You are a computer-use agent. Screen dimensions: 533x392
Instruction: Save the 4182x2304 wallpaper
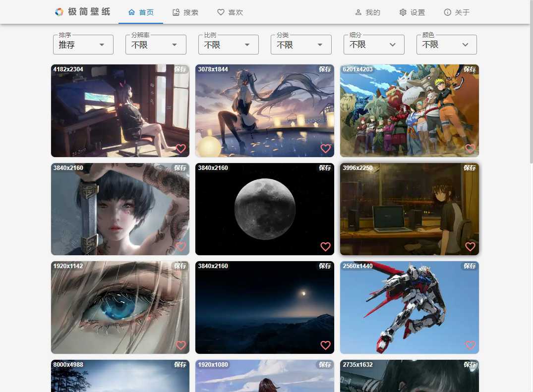pos(180,69)
